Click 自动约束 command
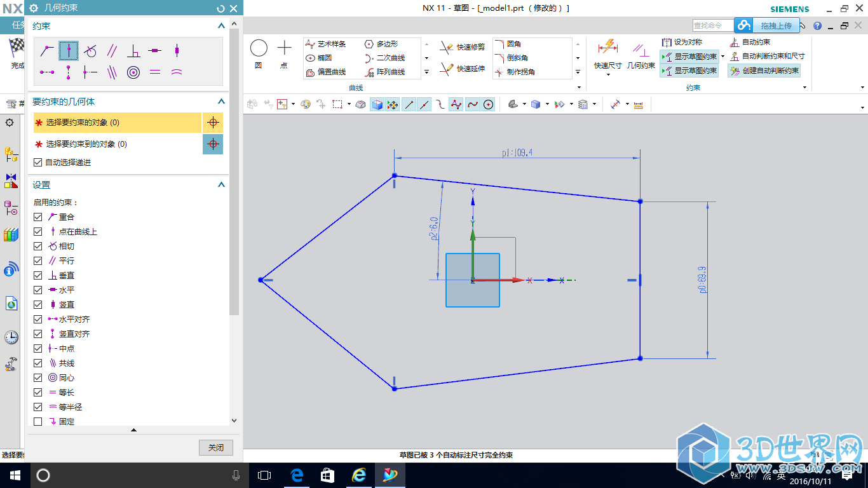The image size is (868, 488). pyautogui.click(x=750, y=42)
